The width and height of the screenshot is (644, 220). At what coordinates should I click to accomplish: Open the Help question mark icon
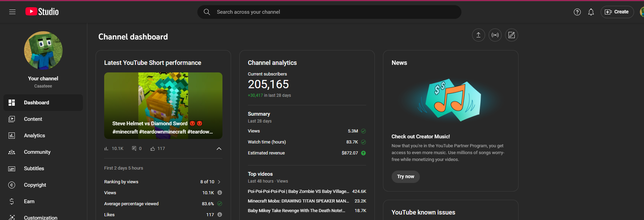(x=577, y=12)
